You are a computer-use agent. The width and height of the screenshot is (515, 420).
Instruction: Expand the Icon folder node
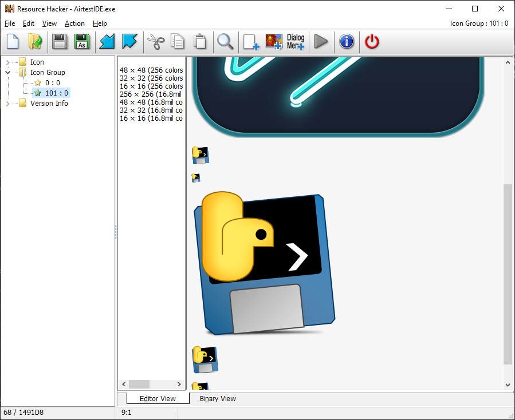8,62
